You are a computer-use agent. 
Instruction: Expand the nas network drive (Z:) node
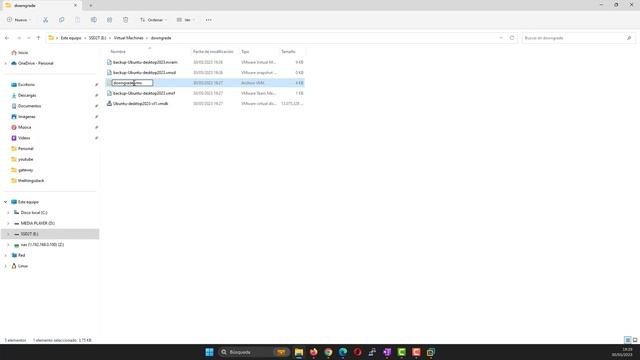[x=8, y=244]
